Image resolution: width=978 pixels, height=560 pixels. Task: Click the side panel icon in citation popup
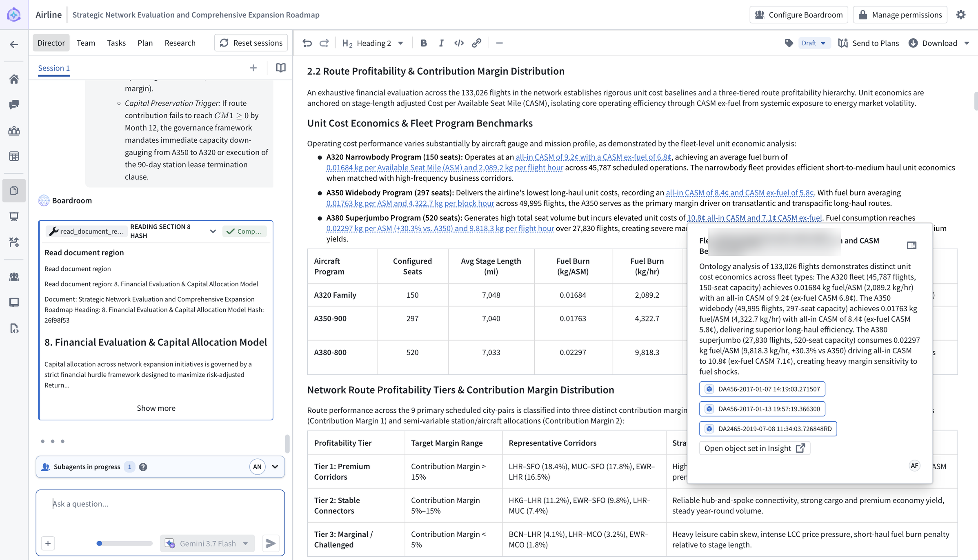[911, 245]
